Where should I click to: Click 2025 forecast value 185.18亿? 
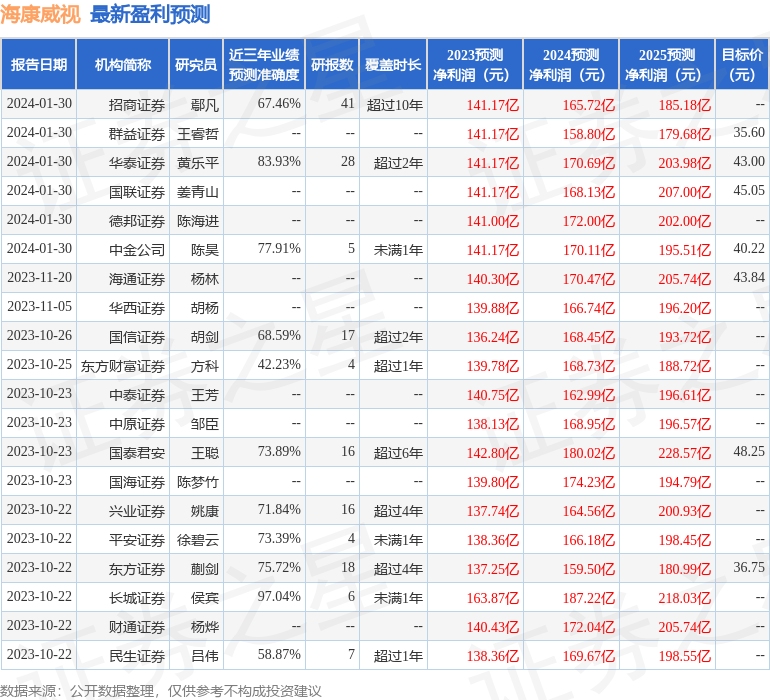[x=685, y=105]
